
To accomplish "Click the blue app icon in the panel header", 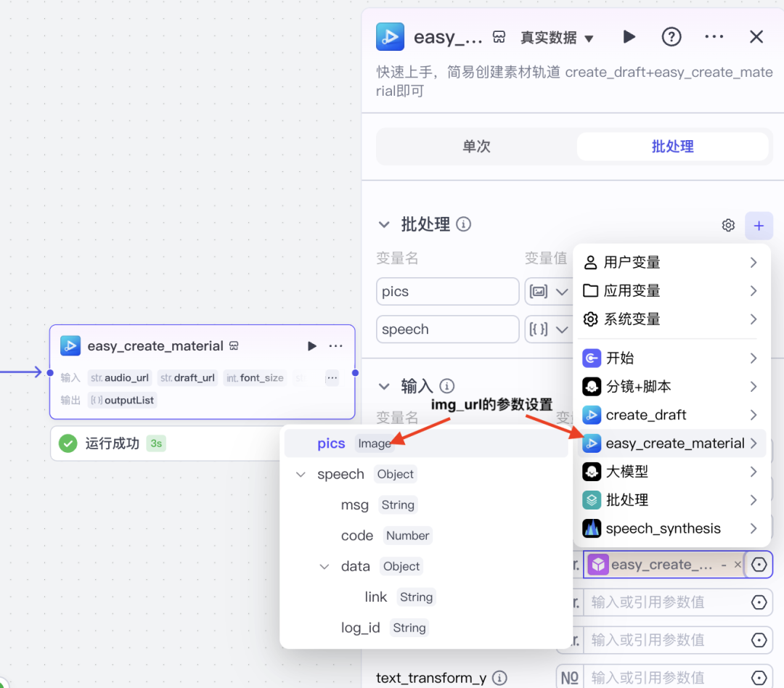I will coord(390,36).
